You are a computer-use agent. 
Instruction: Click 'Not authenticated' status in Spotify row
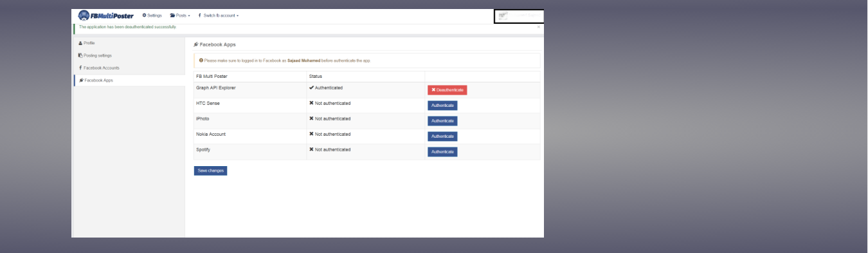[330, 149]
